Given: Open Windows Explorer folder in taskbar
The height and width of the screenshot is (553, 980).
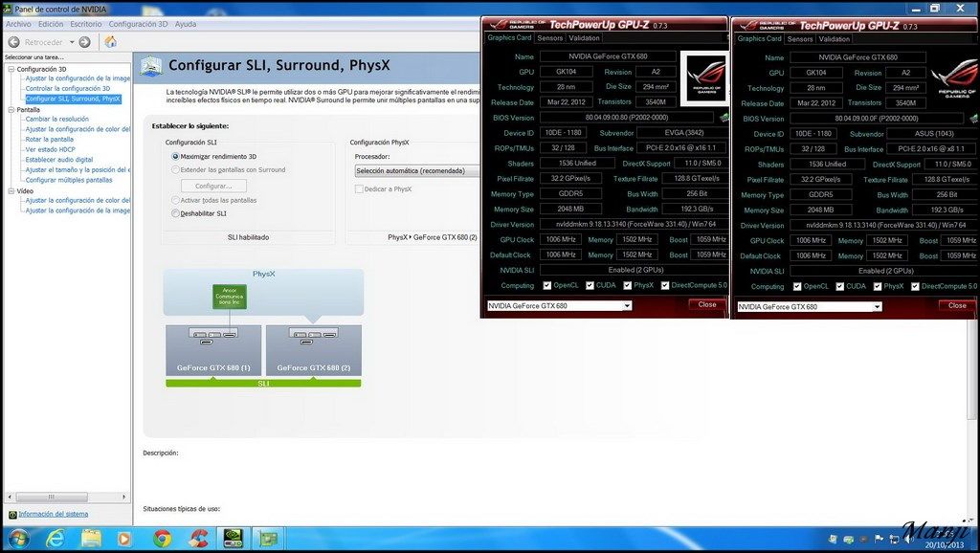Looking at the screenshot, I should click(91, 539).
